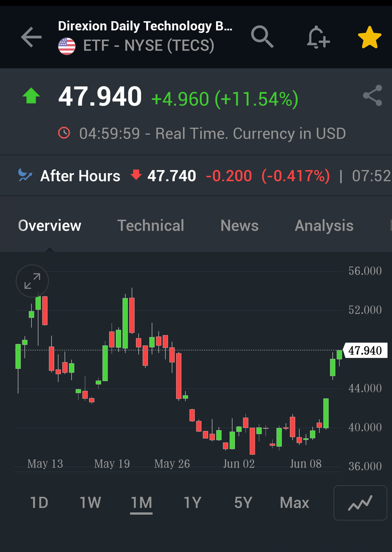392x552 pixels.
Task: Tap the green up arrow indicator
Action: point(31,96)
